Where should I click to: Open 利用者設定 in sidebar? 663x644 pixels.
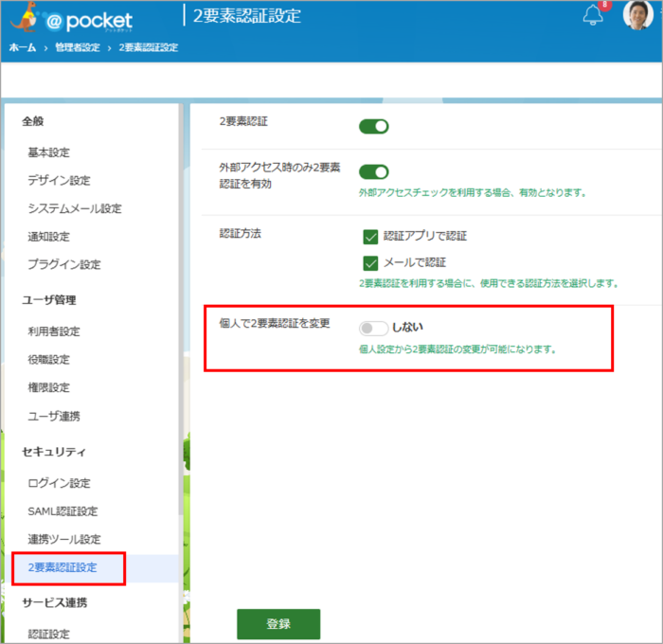[54, 331]
